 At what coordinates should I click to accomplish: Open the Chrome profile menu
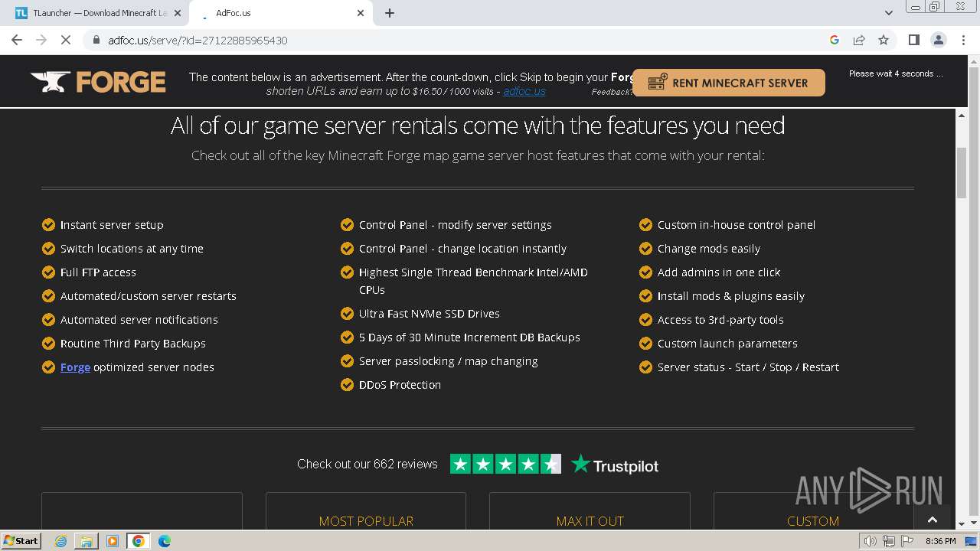(x=938, y=40)
